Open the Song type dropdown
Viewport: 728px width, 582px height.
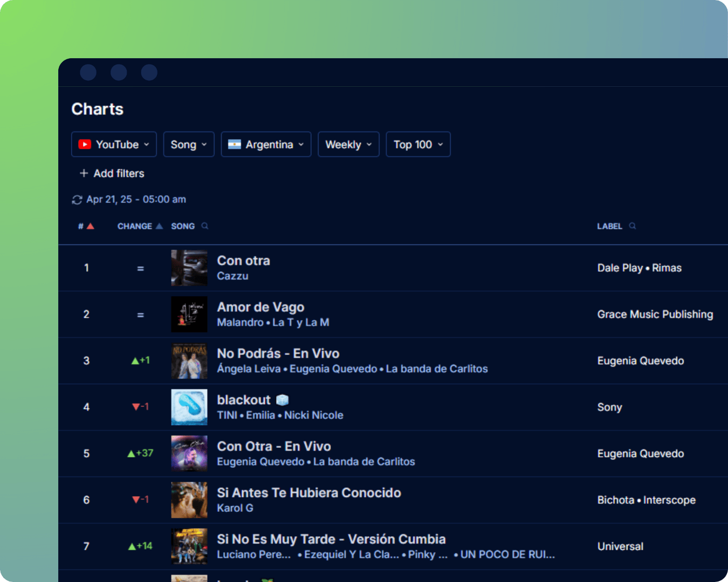point(188,144)
